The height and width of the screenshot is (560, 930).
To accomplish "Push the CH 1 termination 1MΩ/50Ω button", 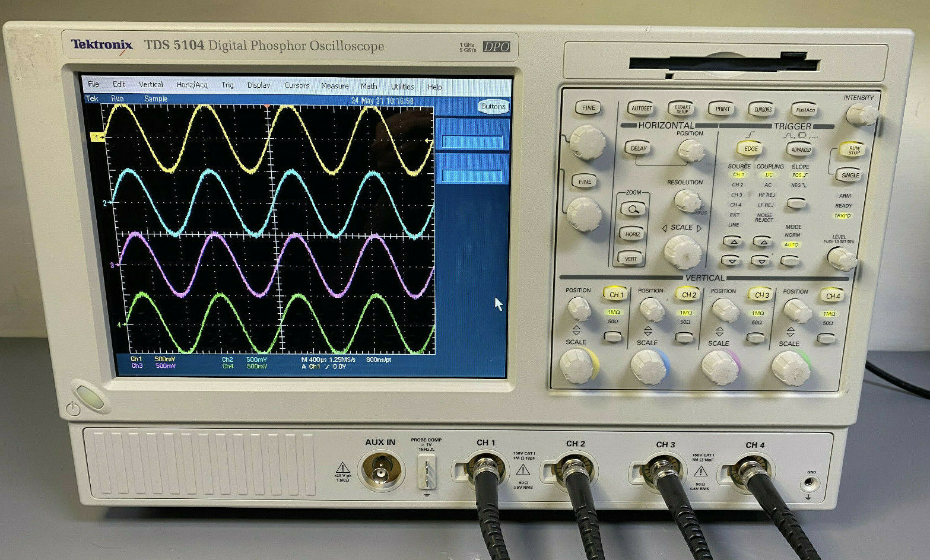I will (x=612, y=336).
